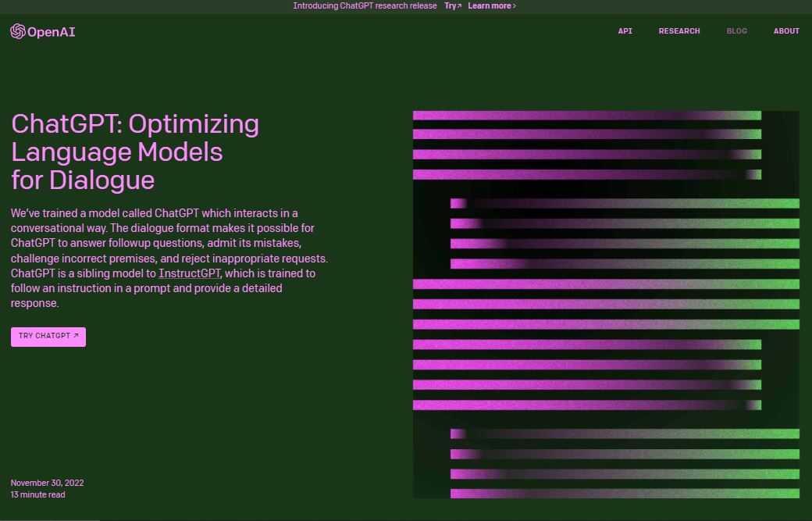The height and width of the screenshot is (521, 812).
Task: Click the OpenAI wordmark text
Action: tap(52, 32)
